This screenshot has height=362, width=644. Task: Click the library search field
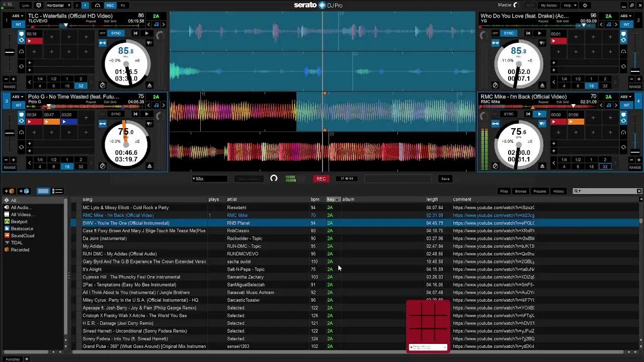point(608,191)
